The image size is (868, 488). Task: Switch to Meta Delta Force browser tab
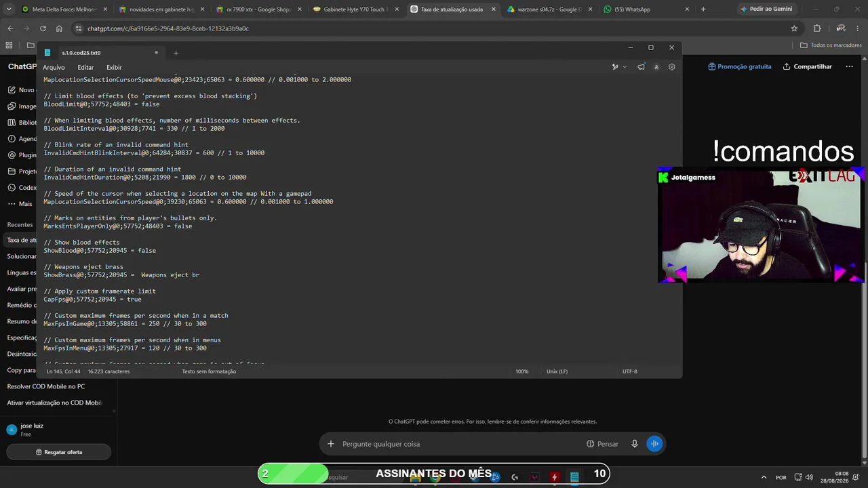click(64, 9)
